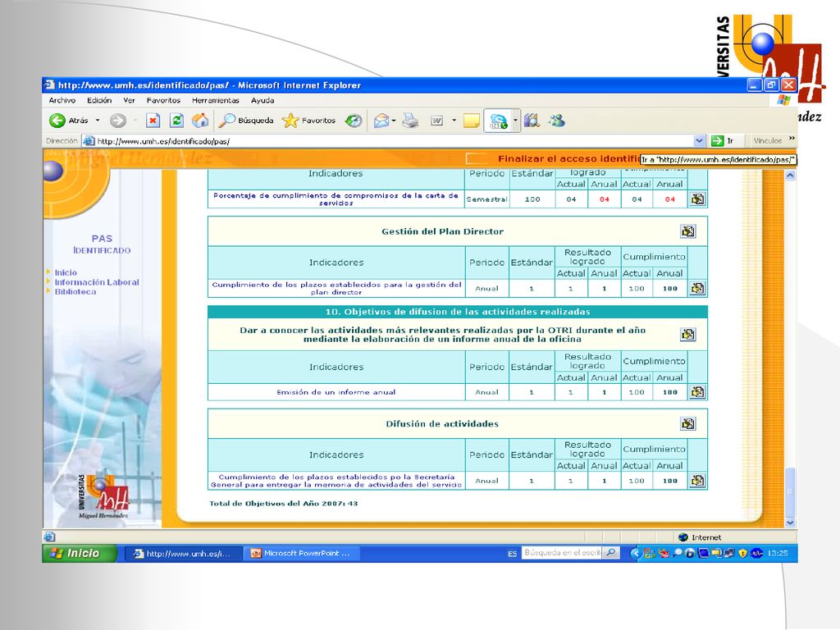The height and width of the screenshot is (630, 840).
Task: Open detail icon for Secretaría General plazos row
Action: 697,481
